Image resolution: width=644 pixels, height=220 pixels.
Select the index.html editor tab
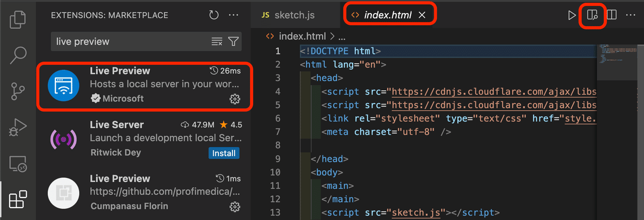388,15
